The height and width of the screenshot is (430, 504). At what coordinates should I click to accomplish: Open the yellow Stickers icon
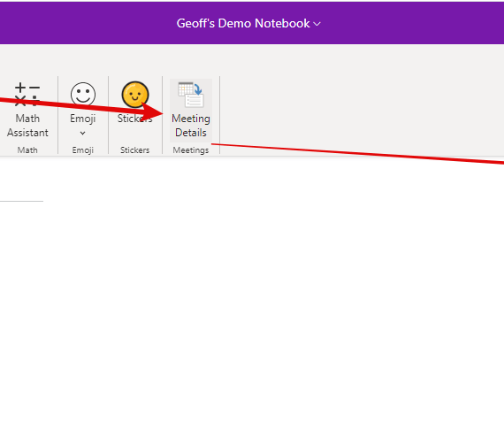[x=135, y=95]
